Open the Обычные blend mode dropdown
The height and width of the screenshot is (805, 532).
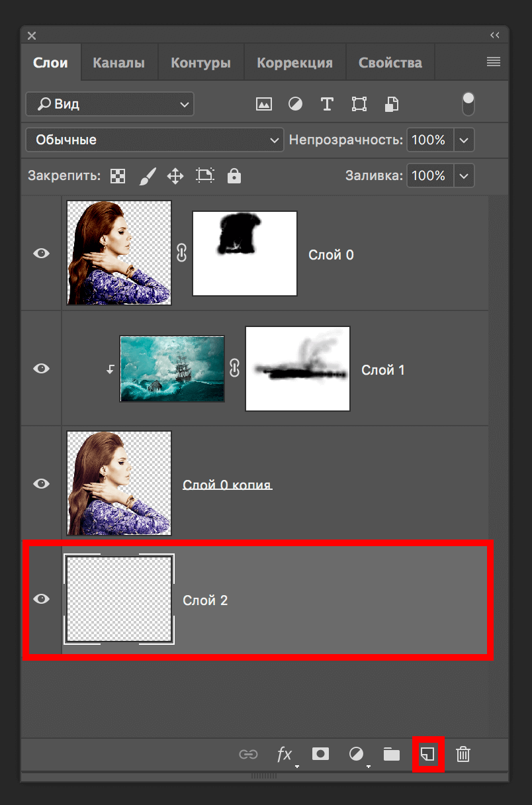pos(155,140)
